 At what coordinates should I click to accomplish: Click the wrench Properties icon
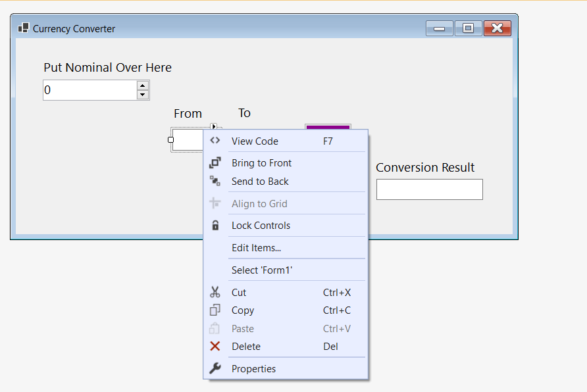[x=215, y=368]
